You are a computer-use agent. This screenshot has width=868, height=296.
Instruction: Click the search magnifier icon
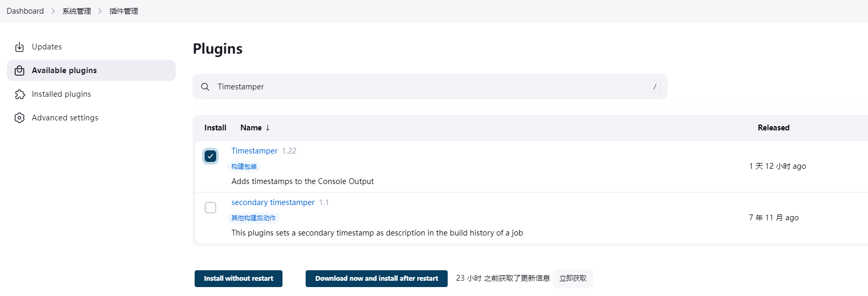[x=205, y=87]
